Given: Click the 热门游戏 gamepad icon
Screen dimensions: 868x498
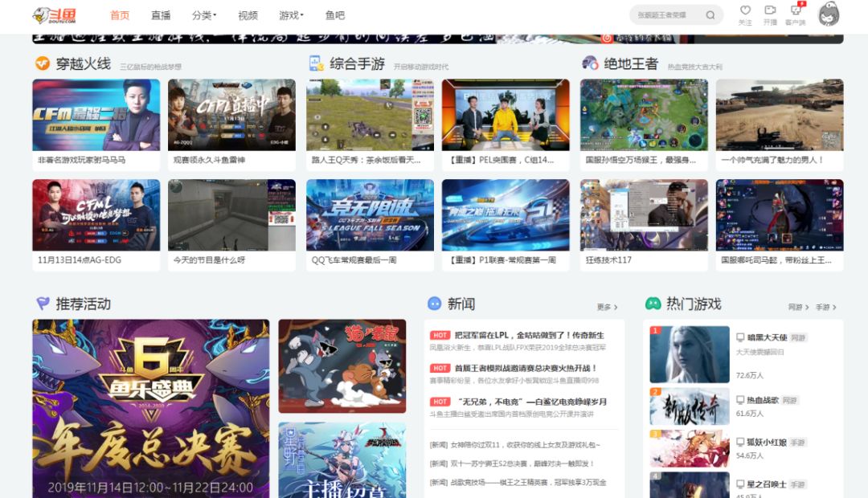Looking at the screenshot, I should point(653,304).
